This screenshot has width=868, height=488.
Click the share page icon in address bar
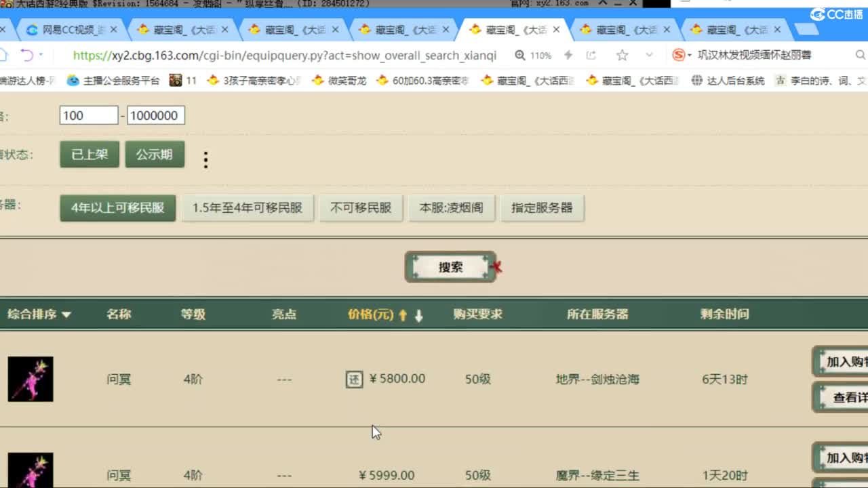pos(591,55)
